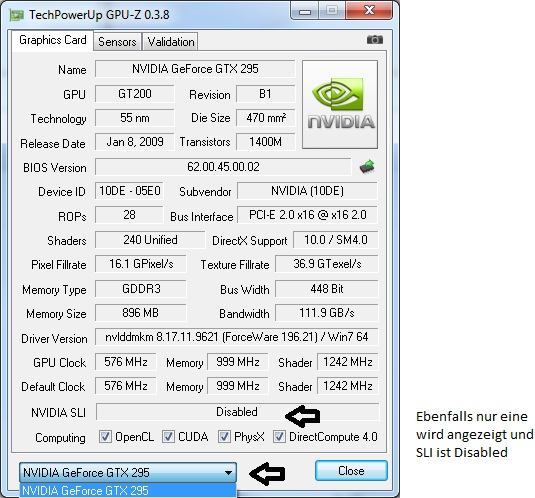Click the GPU Clock field 576 MHz
The height and width of the screenshot is (498, 535).
click(126, 362)
